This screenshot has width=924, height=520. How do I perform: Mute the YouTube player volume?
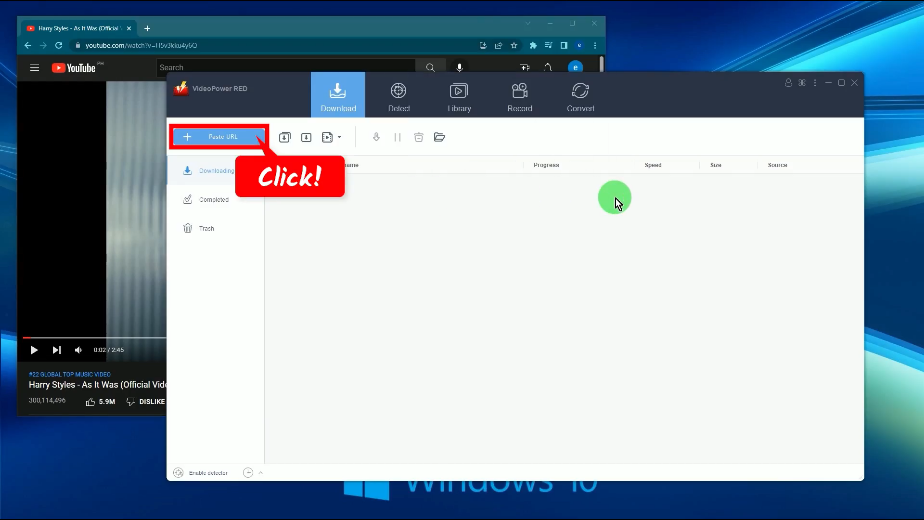[x=78, y=350]
